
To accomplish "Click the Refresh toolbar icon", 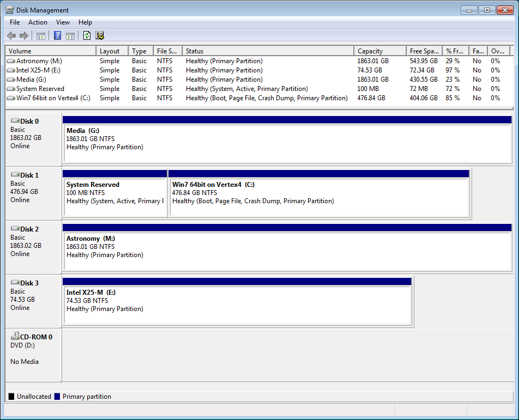I will pos(87,35).
